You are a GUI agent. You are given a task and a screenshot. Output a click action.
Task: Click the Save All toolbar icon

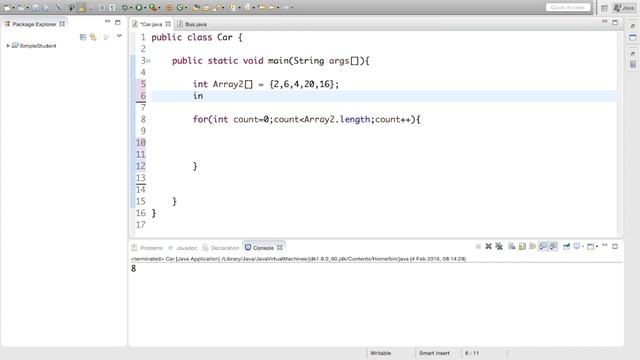tap(46, 8)
